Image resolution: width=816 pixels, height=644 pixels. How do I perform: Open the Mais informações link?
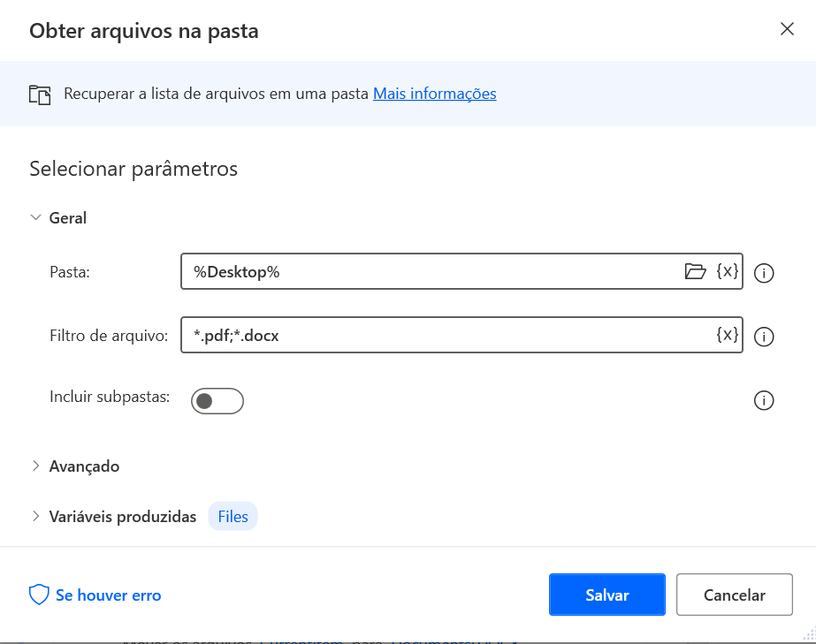pyautogui.click(x=434, y=94)
